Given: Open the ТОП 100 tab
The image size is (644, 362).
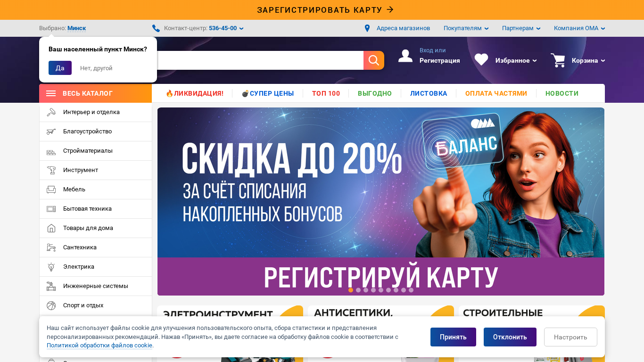Looking at the screenshot, I should (x=326, y=93).
